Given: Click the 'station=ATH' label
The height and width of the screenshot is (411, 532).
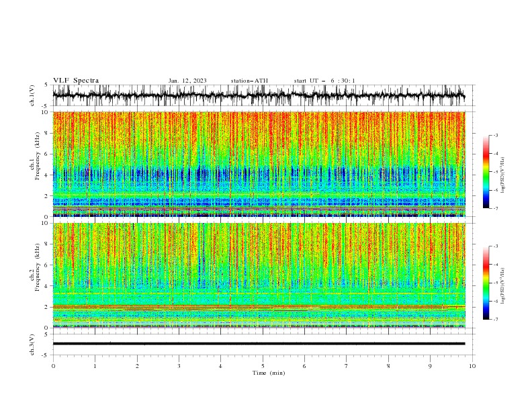Looking at the screenshot, I should tap(249, 81).
